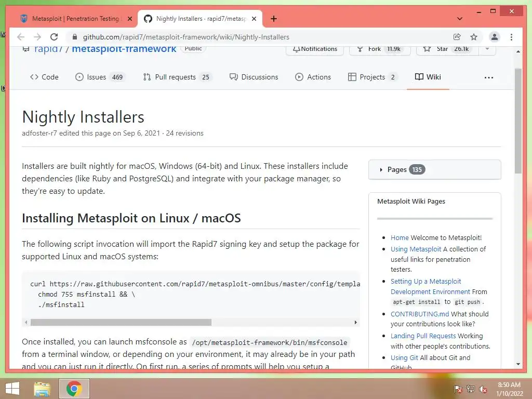Reload the page with the refresh icon

(54, 37)
